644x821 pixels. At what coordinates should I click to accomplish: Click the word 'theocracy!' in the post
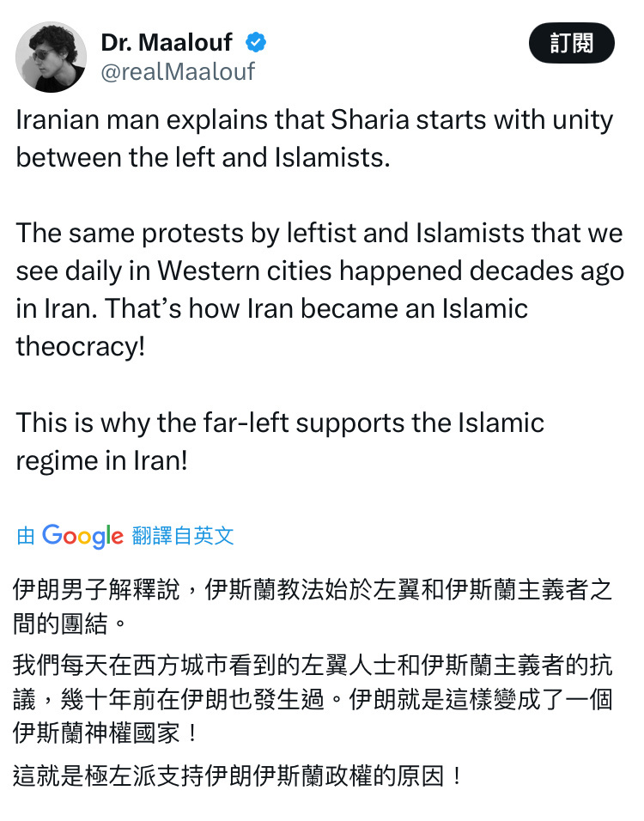81,347
